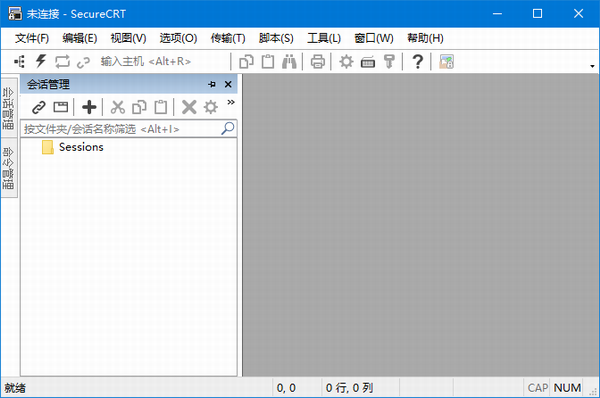
Task: Open Session Options gear in main toolbar
Action: click(x=346, y=62)
